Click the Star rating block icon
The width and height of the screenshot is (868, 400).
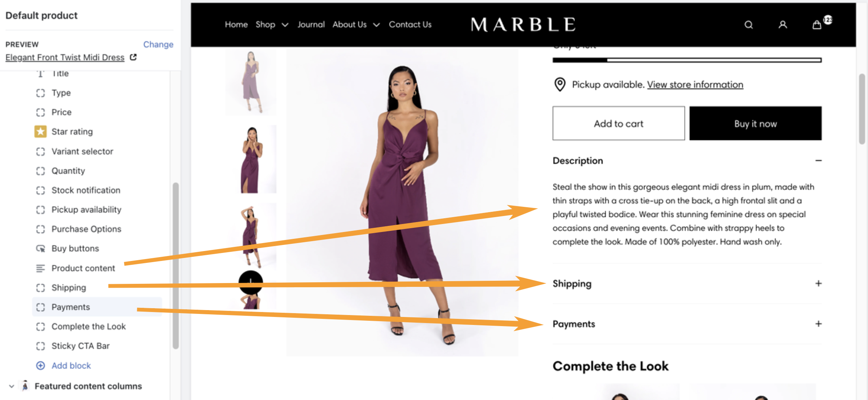click(40, 131)
